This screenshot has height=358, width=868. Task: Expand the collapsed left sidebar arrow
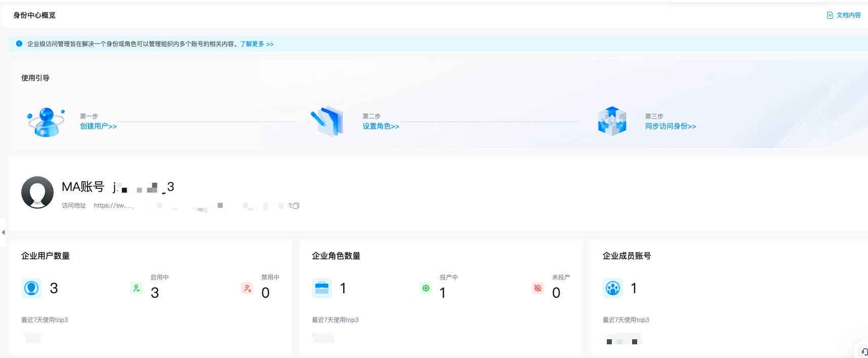coord(4,232)
